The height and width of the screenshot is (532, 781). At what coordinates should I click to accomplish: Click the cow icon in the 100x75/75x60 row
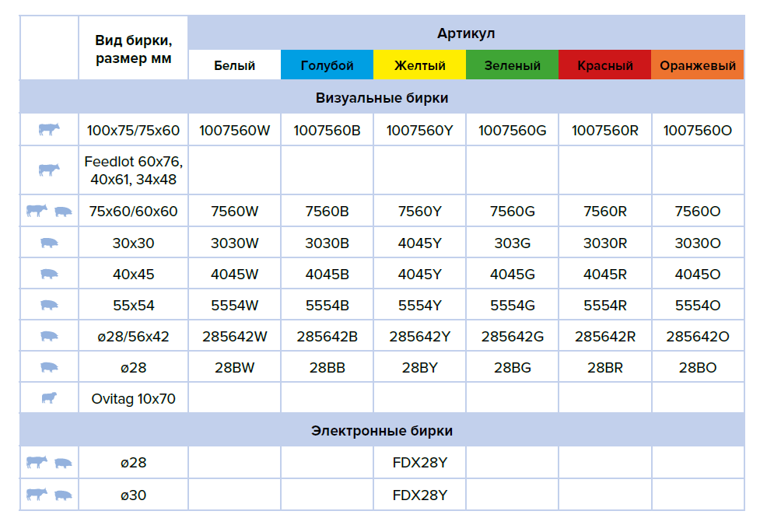pos(49,130)
